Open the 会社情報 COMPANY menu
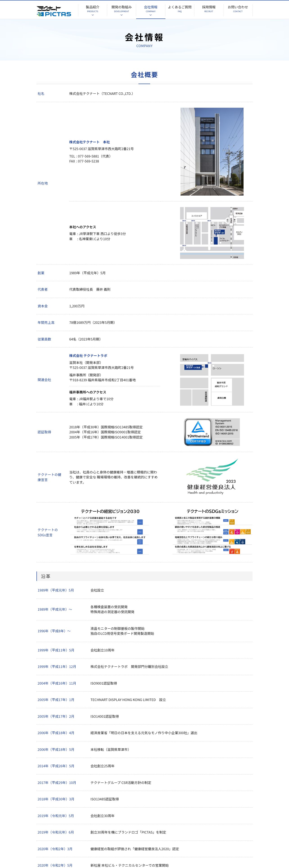Screen dimensions: 289x868 coord(150,9)
